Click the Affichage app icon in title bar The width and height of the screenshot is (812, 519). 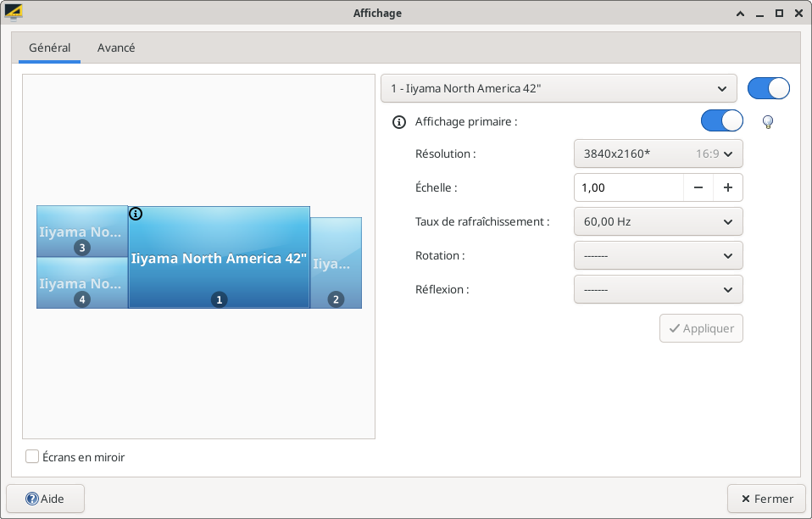14,13
